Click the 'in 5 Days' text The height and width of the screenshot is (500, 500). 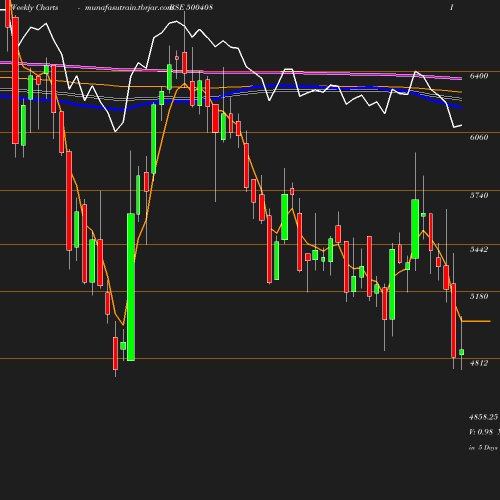coord(483,448)
